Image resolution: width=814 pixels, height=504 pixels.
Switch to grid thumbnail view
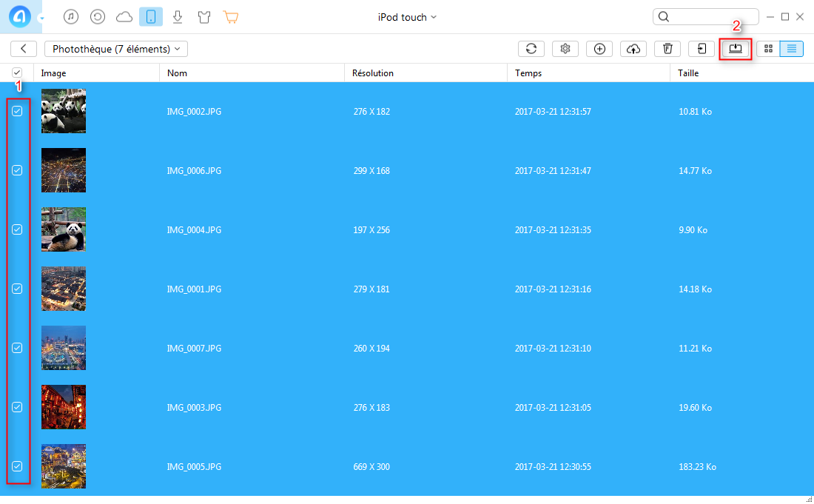point(768,49)
